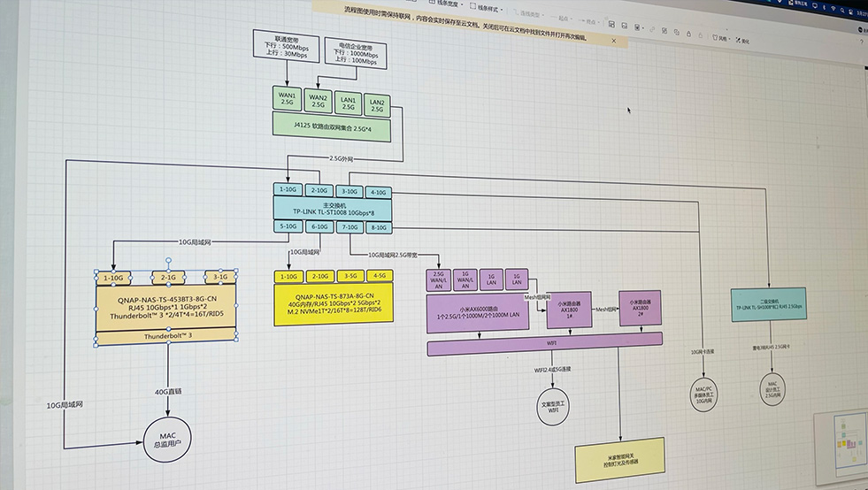Open the 连线类型 connector type dropdown
868x490 pixels.
point(528,13)
